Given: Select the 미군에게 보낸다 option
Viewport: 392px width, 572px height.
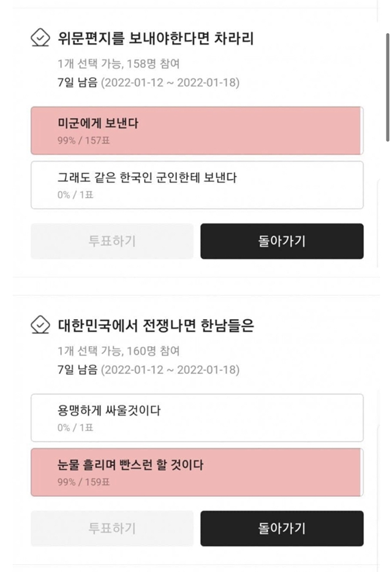Looking at the screenshot, I should click(x=196, y=130).
